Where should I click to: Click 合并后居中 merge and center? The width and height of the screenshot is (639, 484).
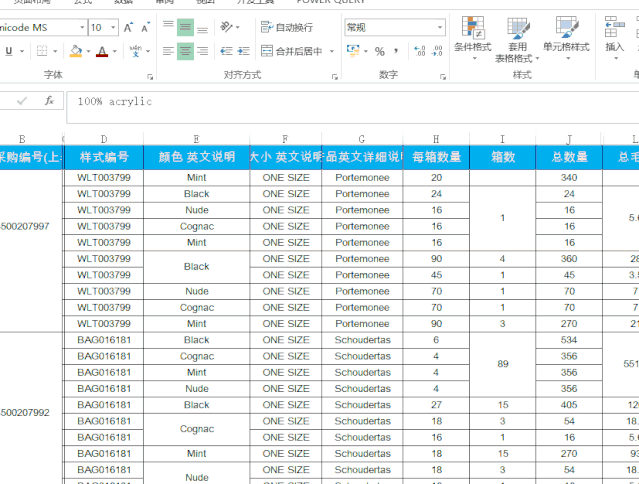(292, 51)
